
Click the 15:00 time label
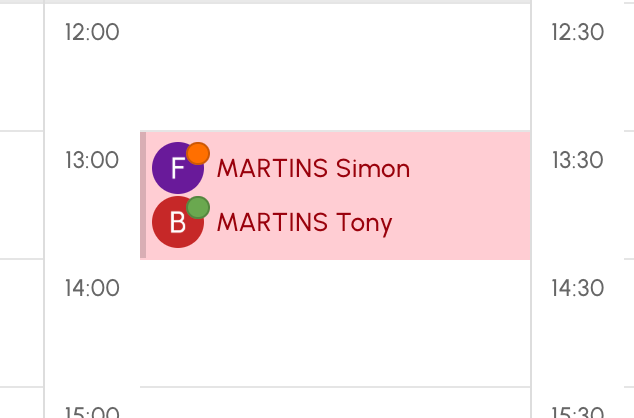coord(92,412)
